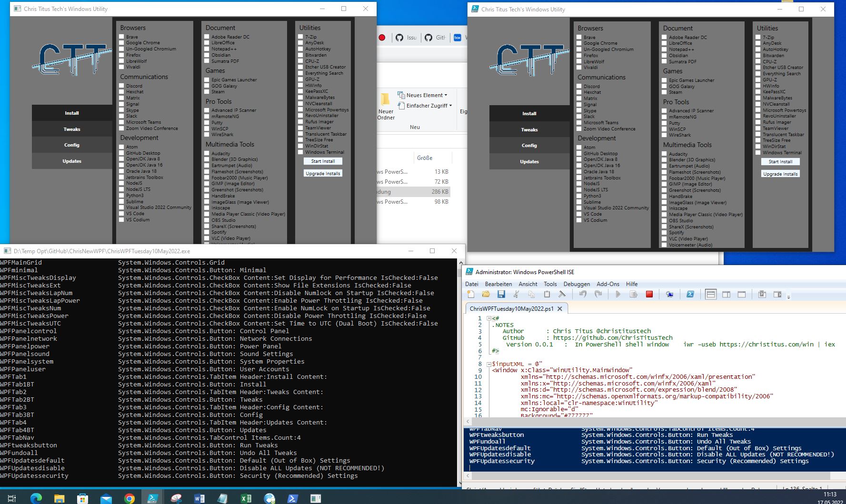Check 7-Zip in the left CTT window

pos(300,37)
